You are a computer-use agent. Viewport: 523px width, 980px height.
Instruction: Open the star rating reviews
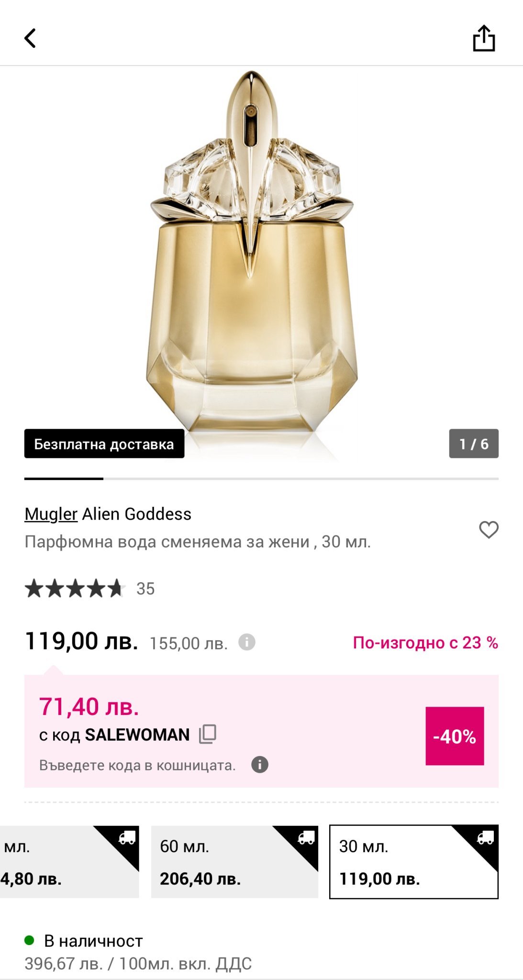(75, 589)
